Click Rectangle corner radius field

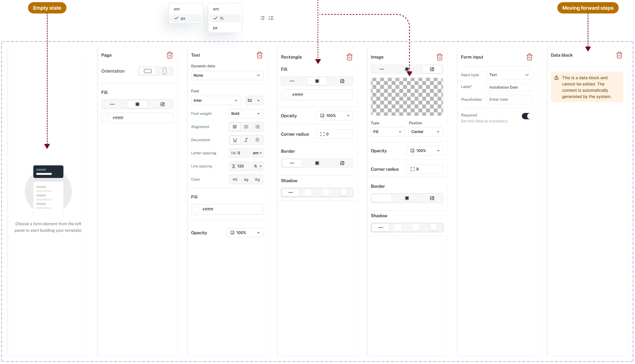(334, 134)
